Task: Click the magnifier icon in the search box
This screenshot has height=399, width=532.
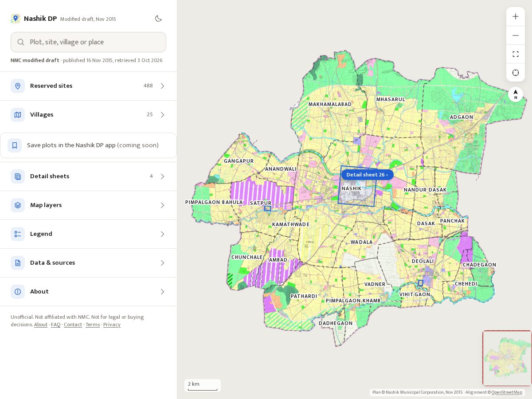Action: point(21,42)
